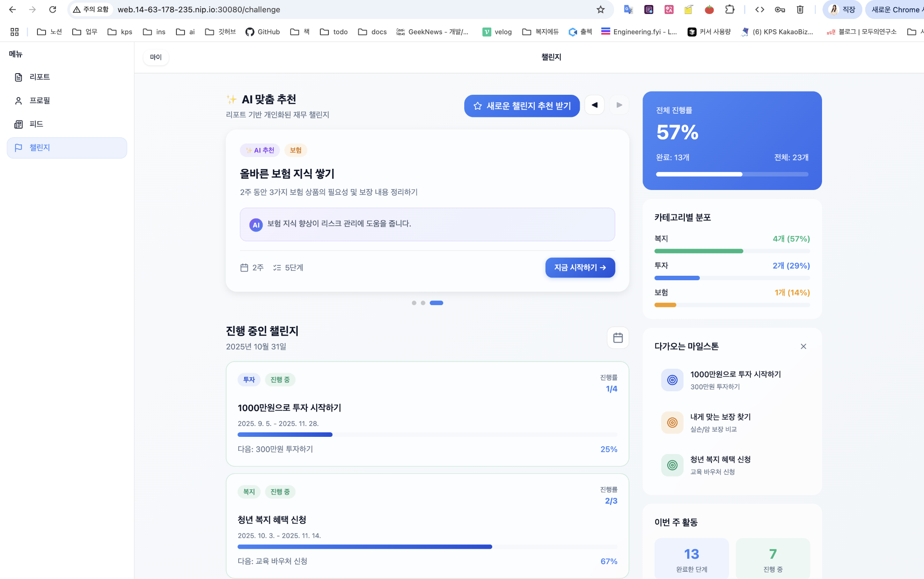Open the ins bookmark folder
Viewport: 924px width, 579px height.
pos(154,32)
